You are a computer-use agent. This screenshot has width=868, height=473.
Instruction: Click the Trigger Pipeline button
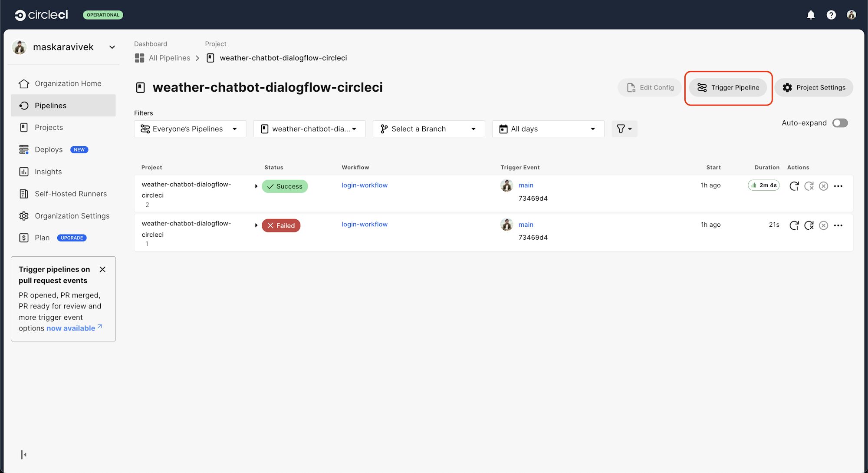pos(728,87)
